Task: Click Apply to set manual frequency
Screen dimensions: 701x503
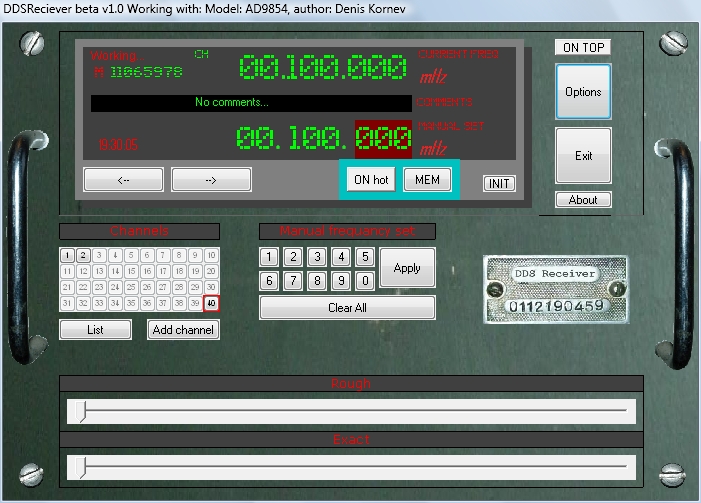Action: pyautogui.click(x=407, y=268)
